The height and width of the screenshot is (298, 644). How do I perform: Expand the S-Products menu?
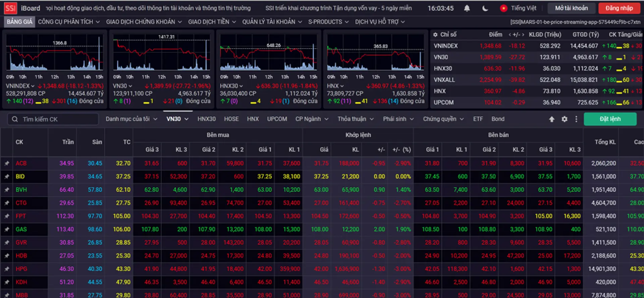point(328,22)
